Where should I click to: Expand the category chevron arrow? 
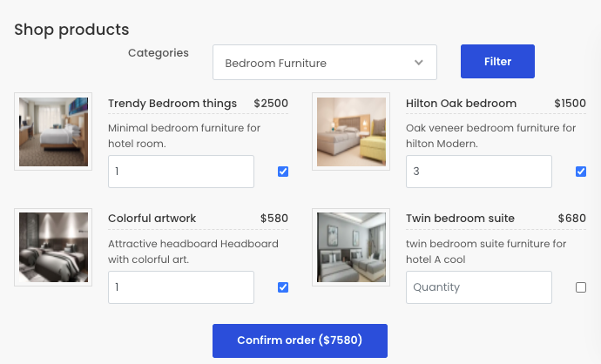coord(419,63)
